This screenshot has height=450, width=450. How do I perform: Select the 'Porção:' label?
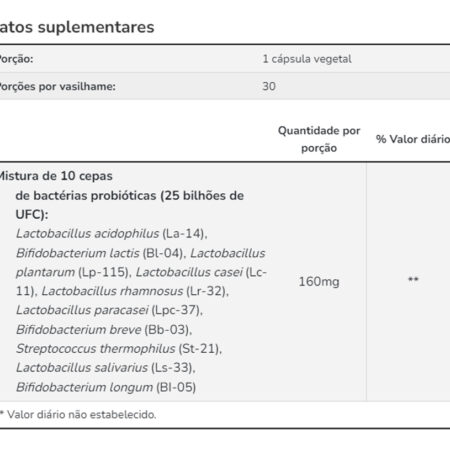pyautogui.click(x=16, y=59)
